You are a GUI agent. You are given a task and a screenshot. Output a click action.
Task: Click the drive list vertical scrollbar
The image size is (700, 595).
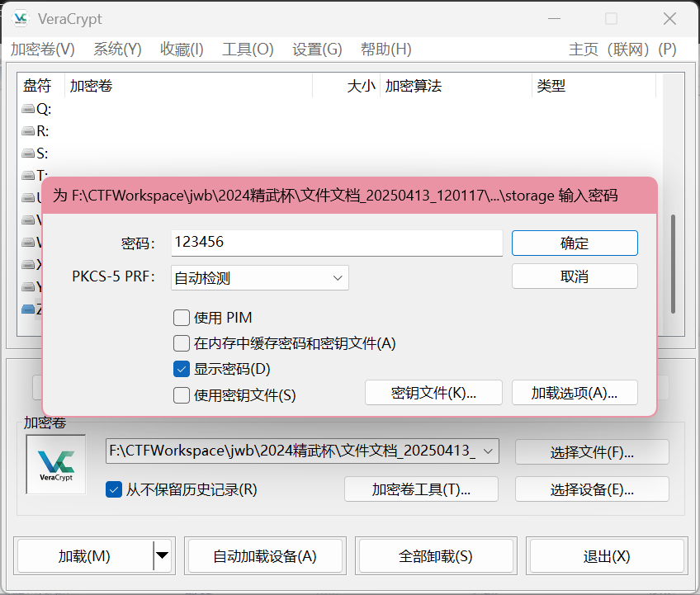[x=673, y=264]
